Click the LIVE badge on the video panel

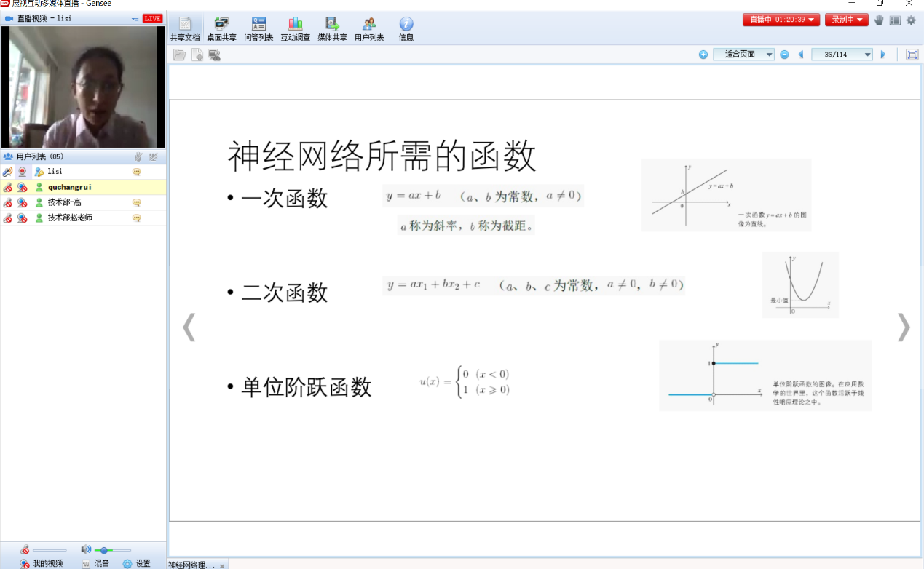153,18
